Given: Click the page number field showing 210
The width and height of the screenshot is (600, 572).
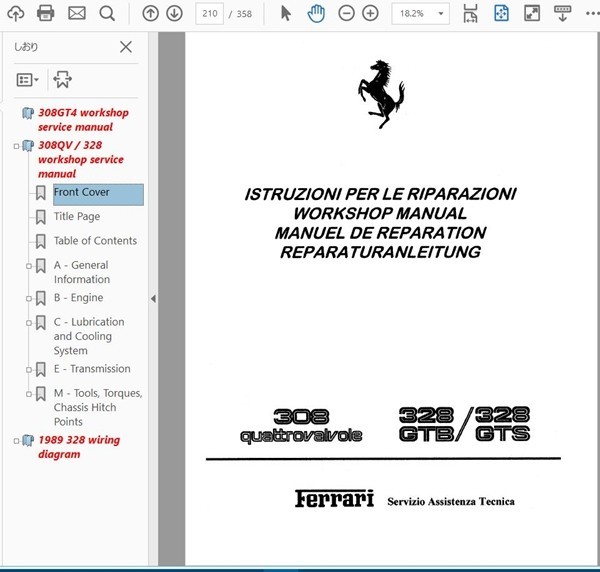Looking at the screenshot, I should (209, 14).
